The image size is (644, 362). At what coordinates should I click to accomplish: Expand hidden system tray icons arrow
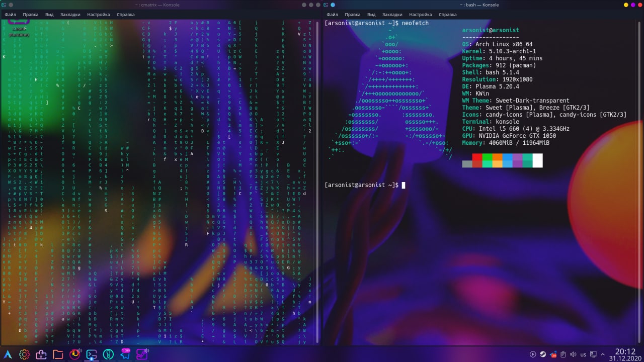pyautogui.click(x=603, y=354)
